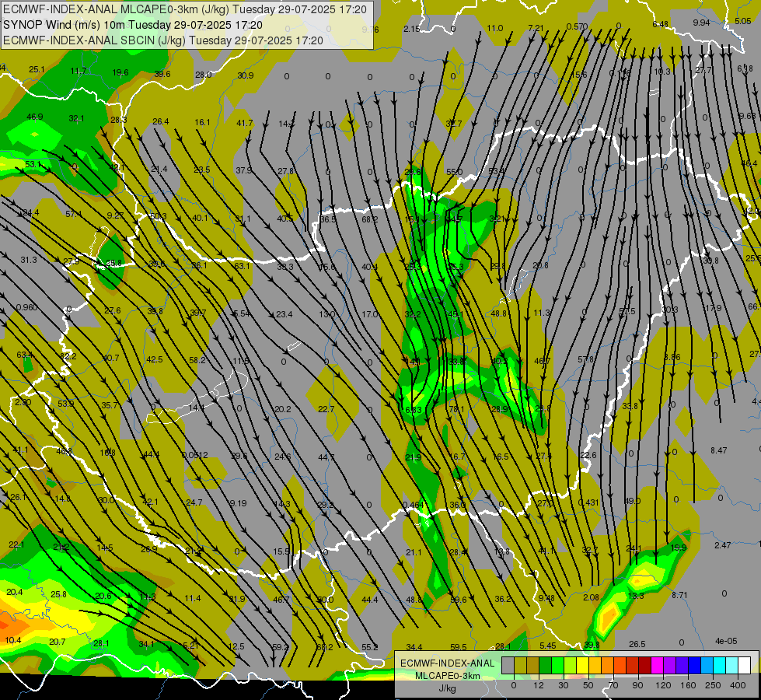Viewport: 761px width, 700px height.
Task: Click the J/kg unit label in the legend
Action: [x=448, y=688]
